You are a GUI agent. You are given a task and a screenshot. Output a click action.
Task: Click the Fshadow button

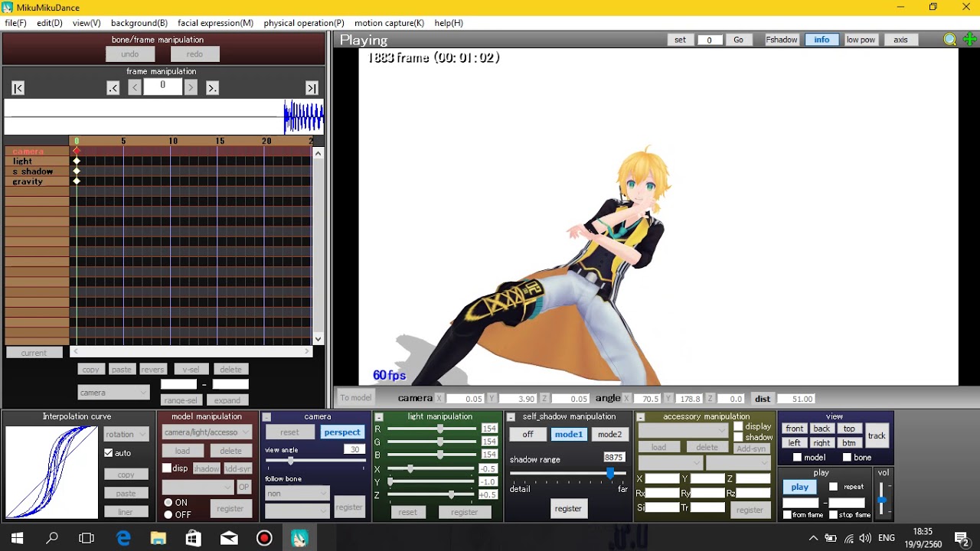(782, 40)
